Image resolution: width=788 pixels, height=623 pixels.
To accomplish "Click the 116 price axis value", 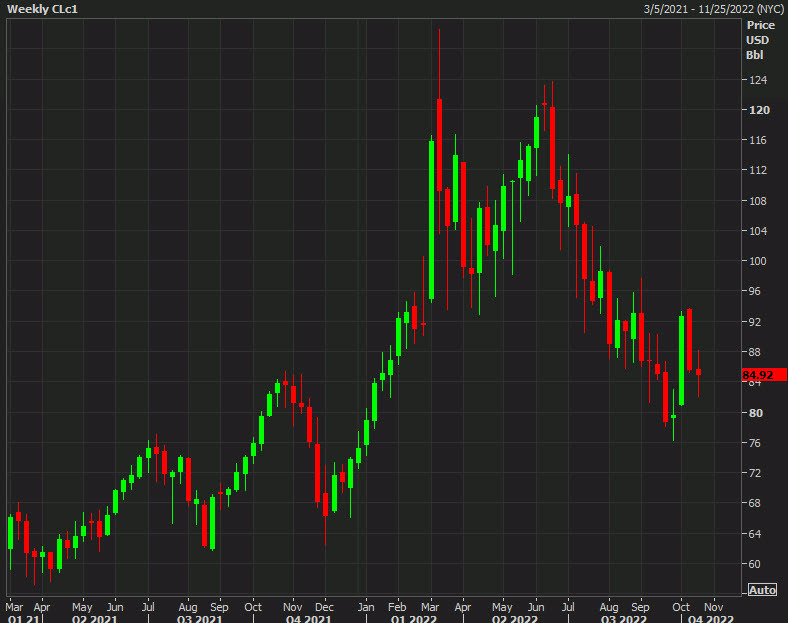I will tap(758, 140).
